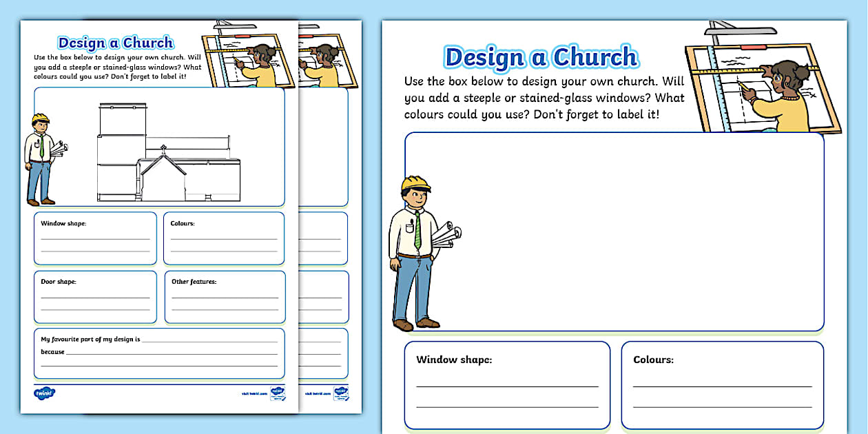Select the large empty design box on right sheet
This screenshot has height=434, width=868.
click(620, 227)
